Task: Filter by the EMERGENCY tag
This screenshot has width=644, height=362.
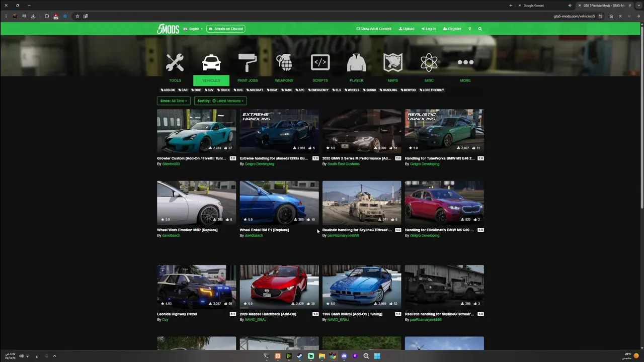Action: tap(317, 90)
